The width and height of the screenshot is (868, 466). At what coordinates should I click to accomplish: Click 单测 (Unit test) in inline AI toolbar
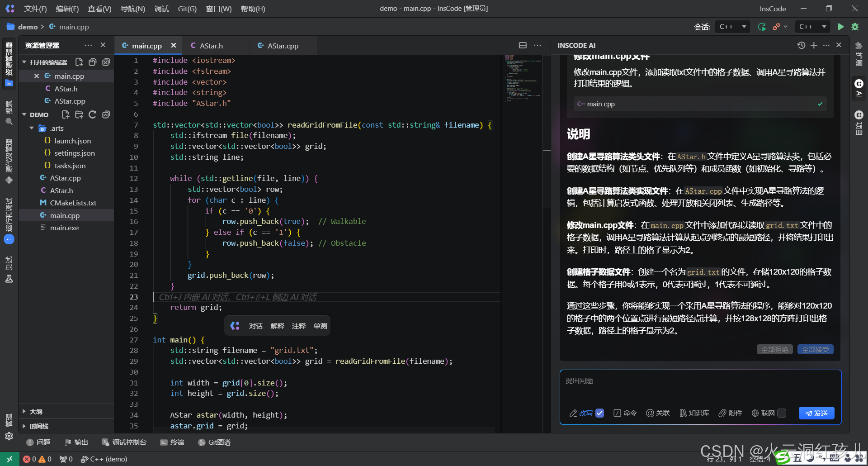click(321, 326)
